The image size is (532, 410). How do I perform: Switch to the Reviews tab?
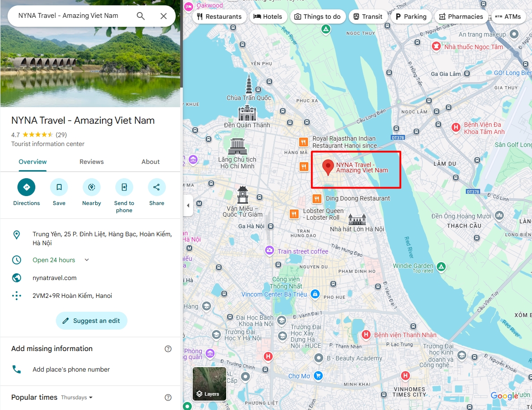92,162
